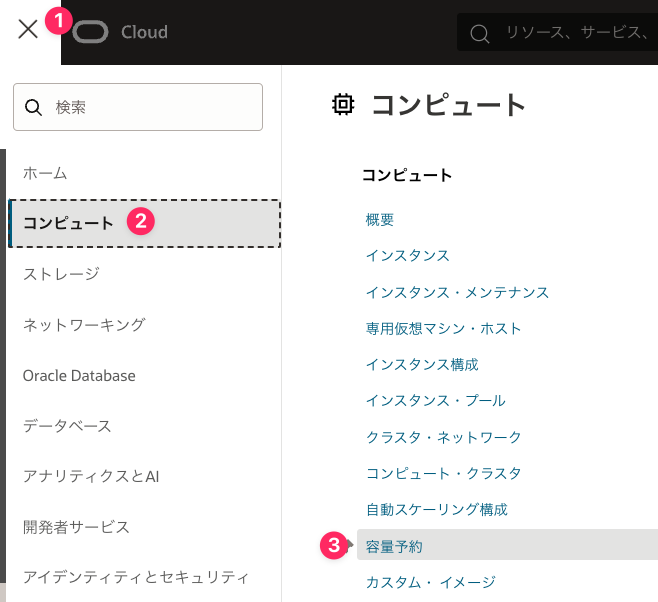Focus the 検索 menu search field

point(138,107)
